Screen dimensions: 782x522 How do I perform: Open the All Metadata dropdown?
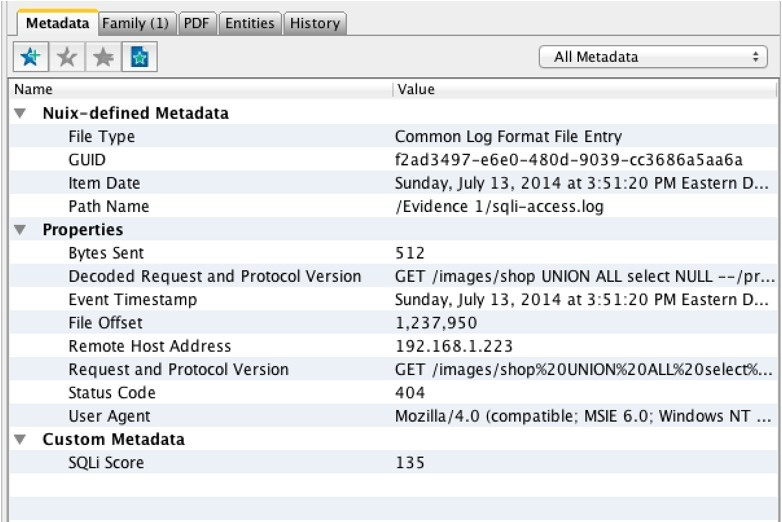tap(653, 57)
